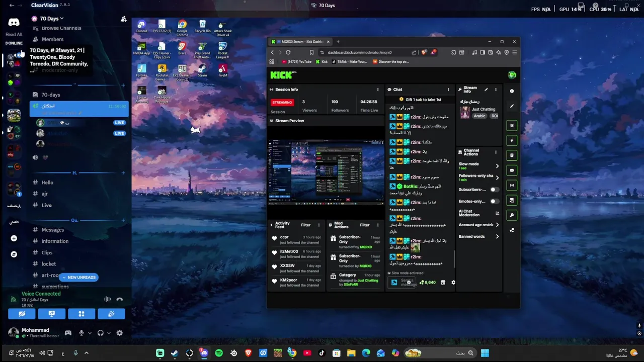Toggle Subscribers-only chat switch
This screenshot has width=644, height=362.
[495, 190]
